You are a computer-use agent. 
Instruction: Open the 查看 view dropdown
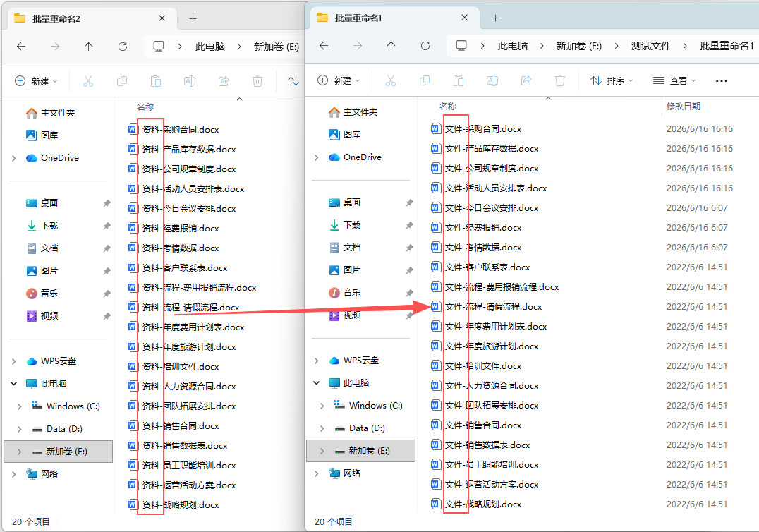tap(675, 81)
